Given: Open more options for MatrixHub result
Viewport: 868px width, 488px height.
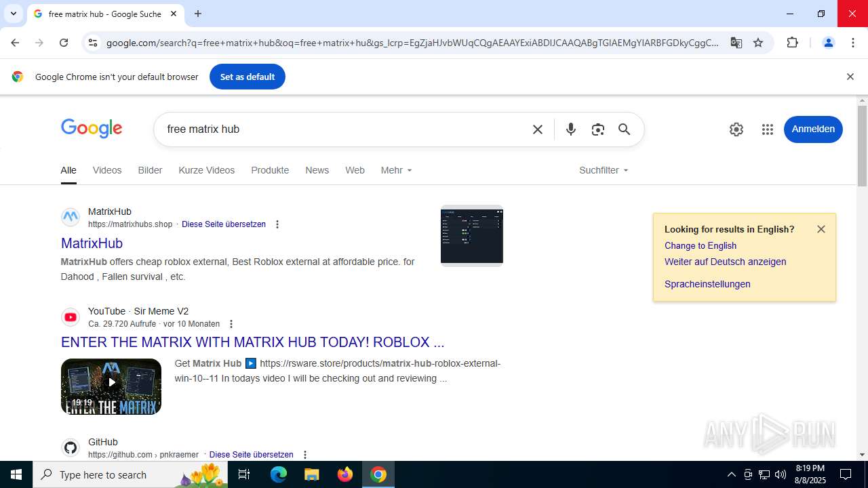Looking at the screenshot, I should click(277, 224).
